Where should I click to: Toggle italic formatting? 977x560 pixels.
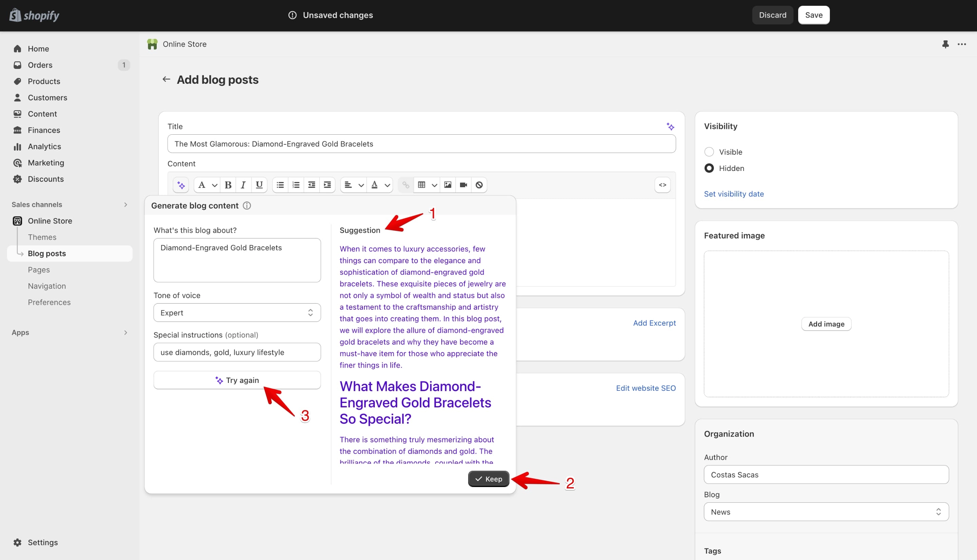tap(243, 185)
